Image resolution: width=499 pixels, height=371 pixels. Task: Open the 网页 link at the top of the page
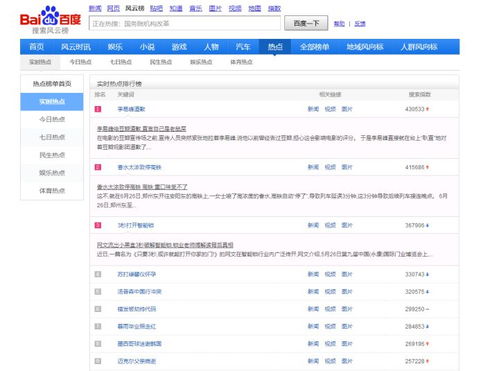[113, 8]
